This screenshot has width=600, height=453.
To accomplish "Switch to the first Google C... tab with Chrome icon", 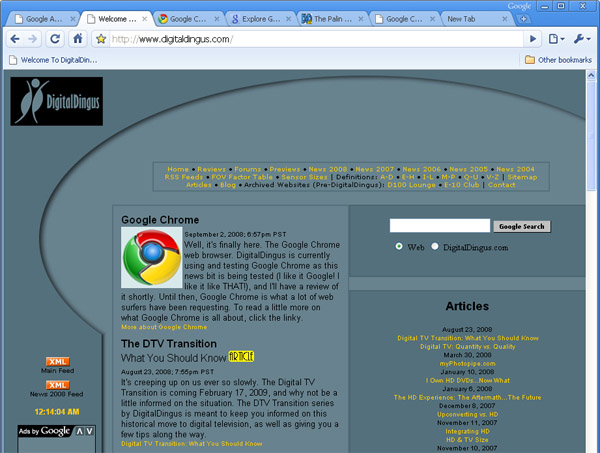I will [x=187, y=19].
